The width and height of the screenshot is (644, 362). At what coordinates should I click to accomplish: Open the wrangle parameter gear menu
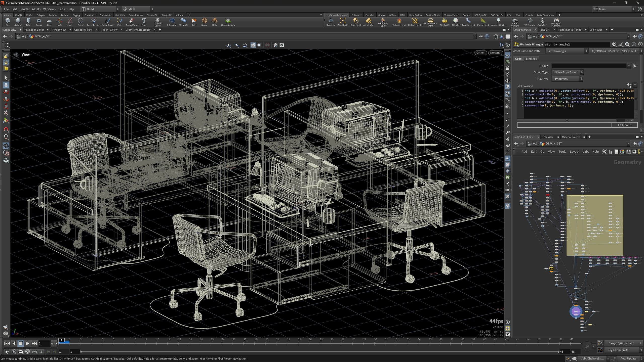(614, 44)
